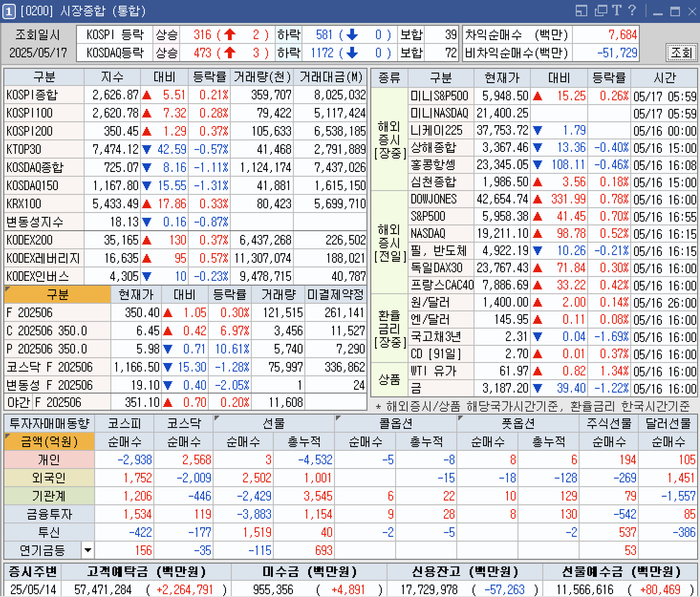
Task: Select the 홍콩항셍 row
Action: [x=553, y=165]
